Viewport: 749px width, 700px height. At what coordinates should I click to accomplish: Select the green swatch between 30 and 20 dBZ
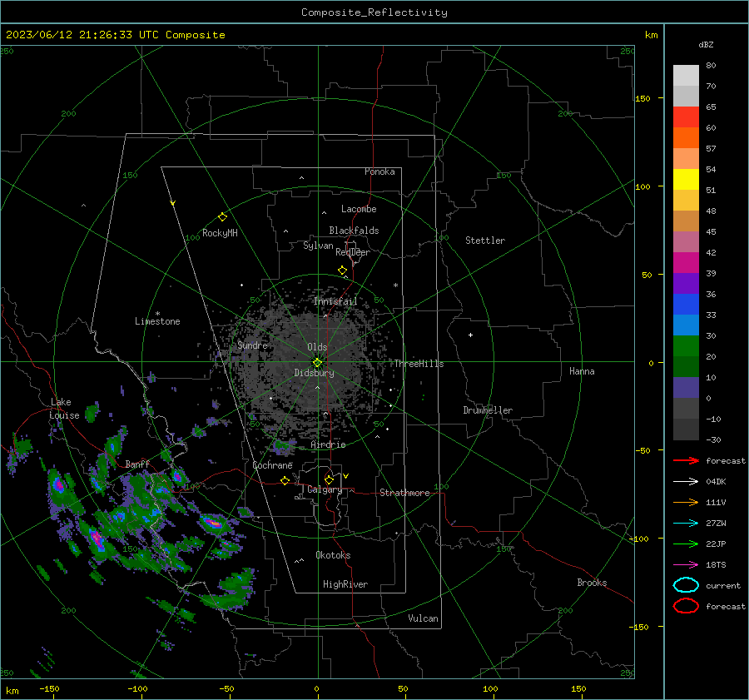point(686,346)
